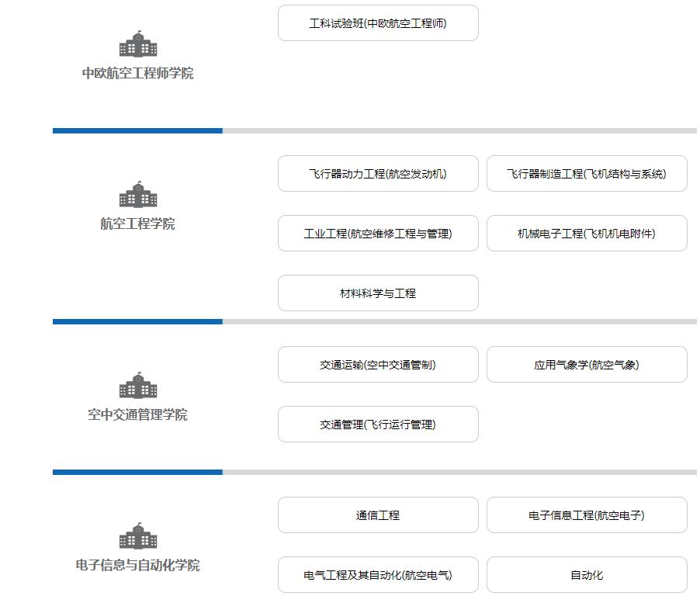Viewport: 700px width, 610px height.
Task: Open the 材料科学与工程 major
Action: (x=378, y=293)
